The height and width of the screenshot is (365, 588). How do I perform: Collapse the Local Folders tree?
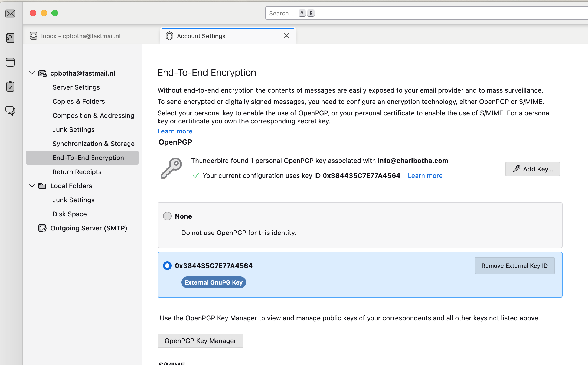pos(32,186)
